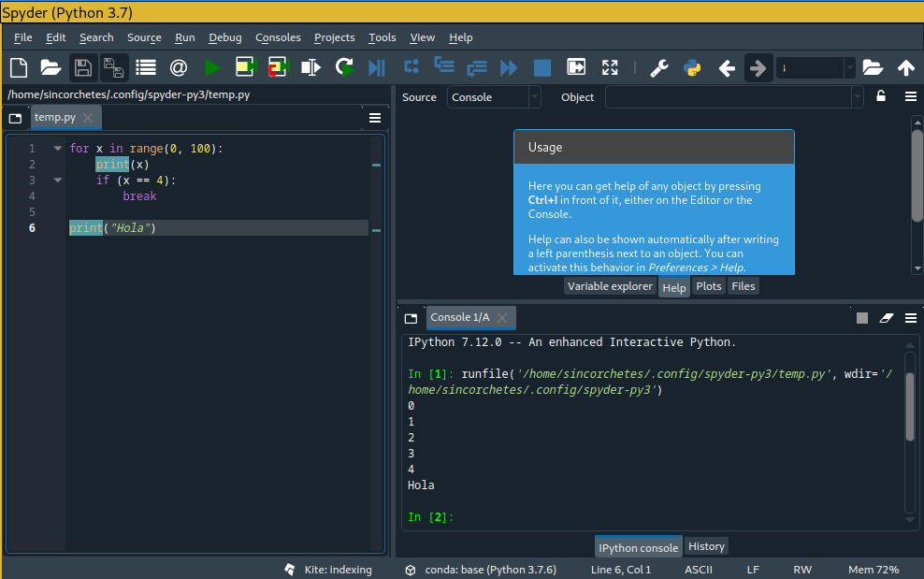This screenshot has height=579, width=924.
Task: Click the New file icon
Action: point(19,67)
